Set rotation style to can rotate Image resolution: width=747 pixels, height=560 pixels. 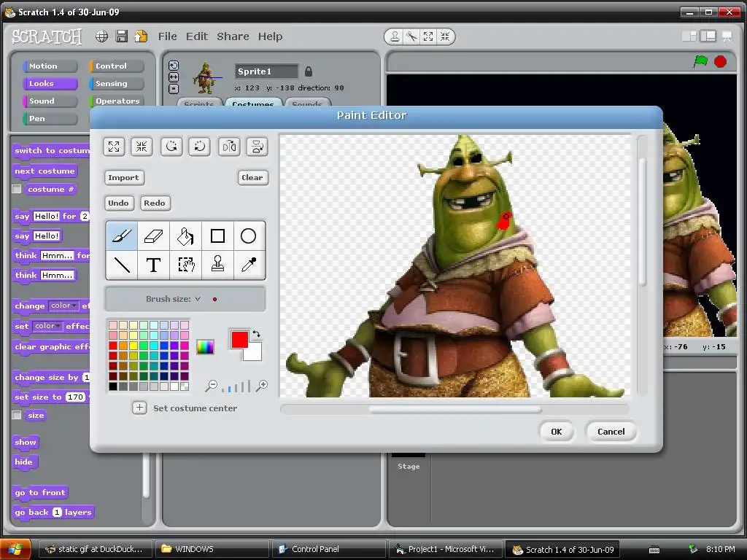coord(174,66)
